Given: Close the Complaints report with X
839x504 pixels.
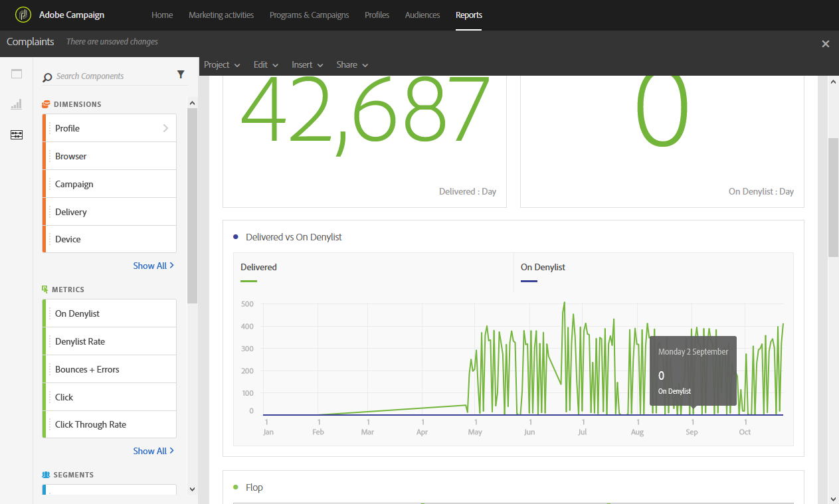Looking at the screenshot, I should click(826, 44).
